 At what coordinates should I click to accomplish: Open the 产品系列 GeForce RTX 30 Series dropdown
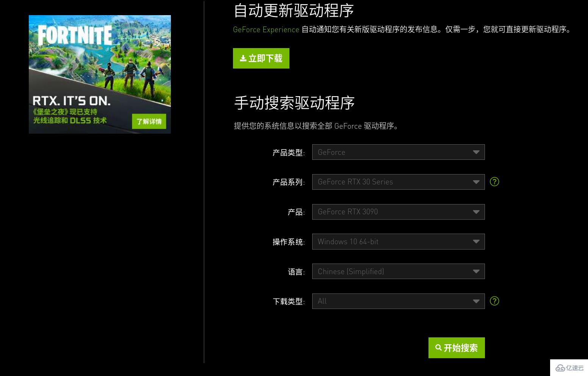coord(399,182)
